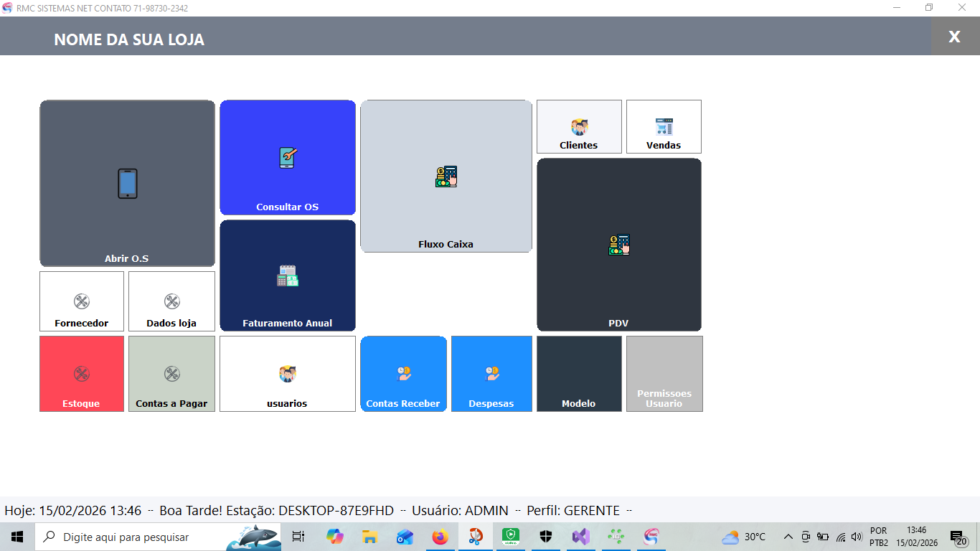
Task: Click the Despesas tile
Action: coord(491,374)
